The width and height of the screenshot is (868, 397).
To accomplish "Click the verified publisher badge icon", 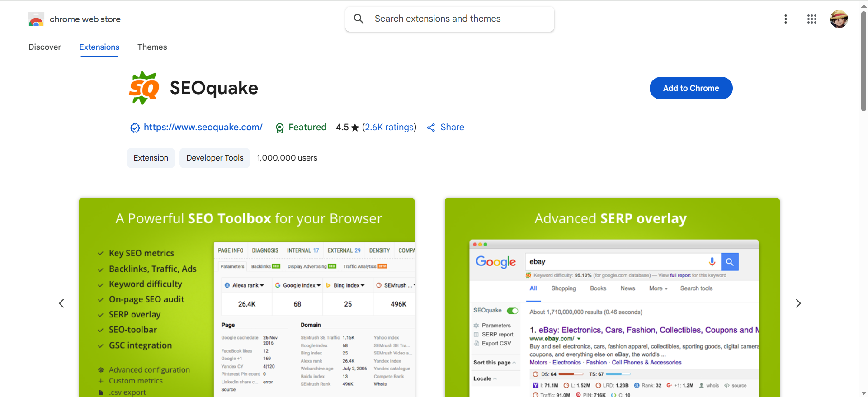I will click(135, 128).
